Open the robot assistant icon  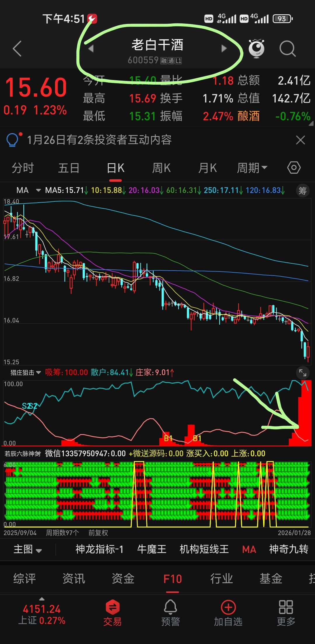[256, 48]
